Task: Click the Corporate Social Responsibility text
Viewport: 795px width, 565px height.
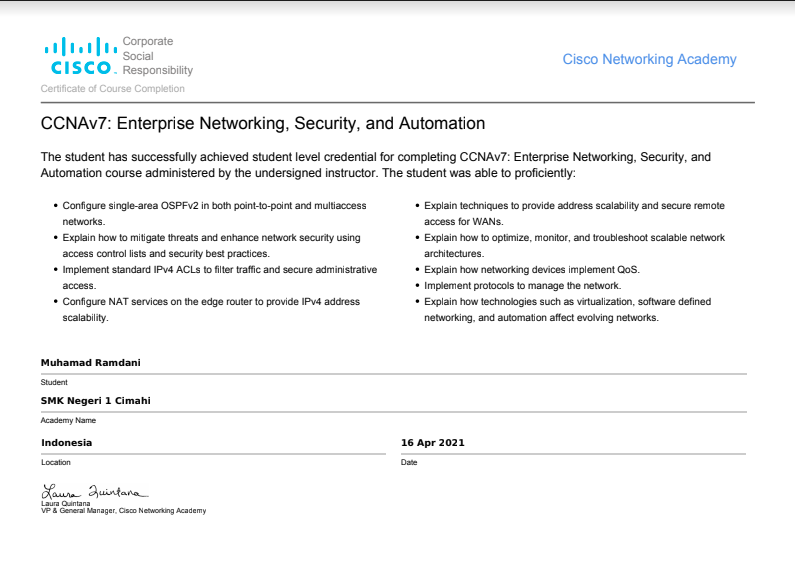Action: [157, 56]
